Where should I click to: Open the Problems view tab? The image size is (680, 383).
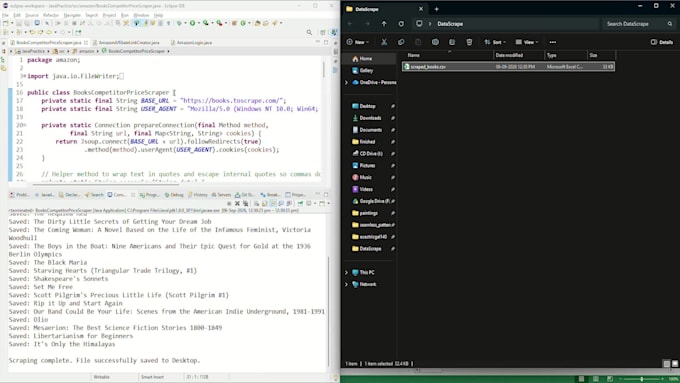click(20, 195)
